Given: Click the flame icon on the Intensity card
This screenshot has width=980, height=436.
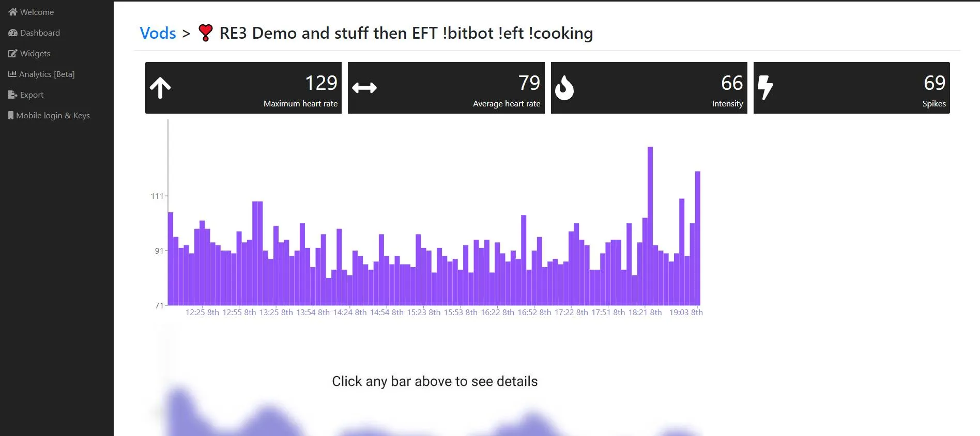Looking at the screenshot, I should coord(564,88).
